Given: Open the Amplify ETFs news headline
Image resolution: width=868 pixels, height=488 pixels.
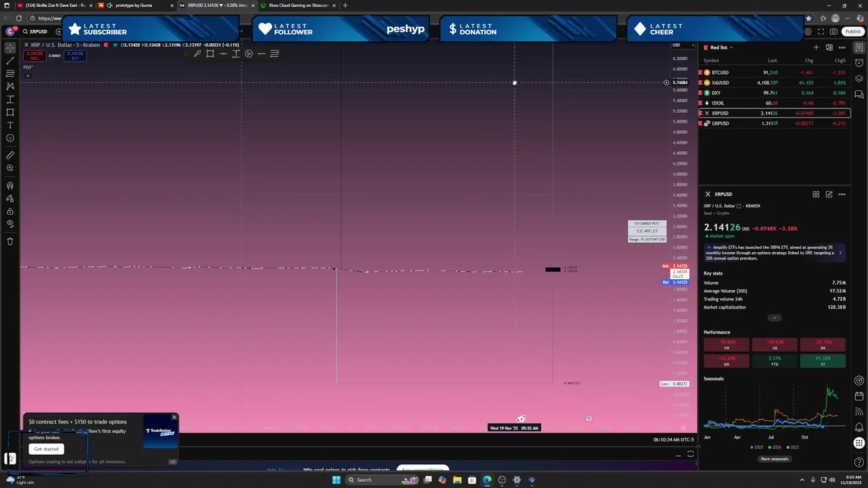Looking at the screenshot, I should pyautogui.click(x=774, y=253).
